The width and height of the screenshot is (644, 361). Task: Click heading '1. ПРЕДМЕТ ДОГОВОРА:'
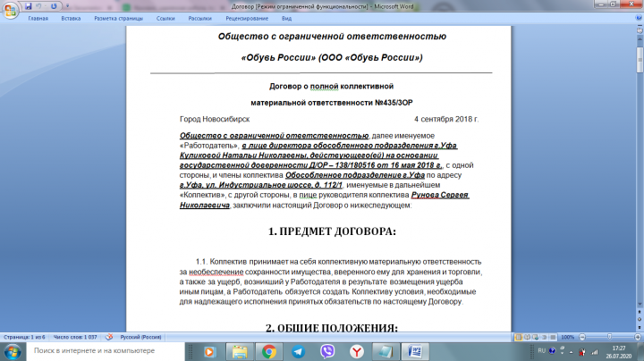coord(332,231)
